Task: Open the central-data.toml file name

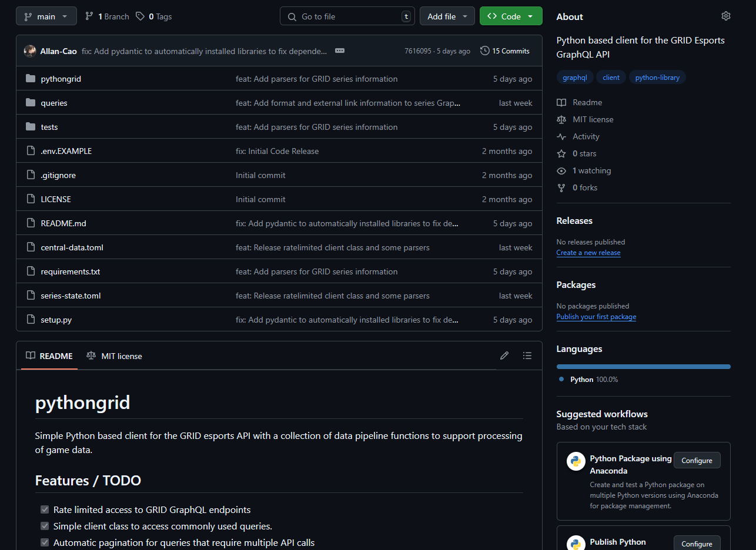Action: (x=72, y=247)
